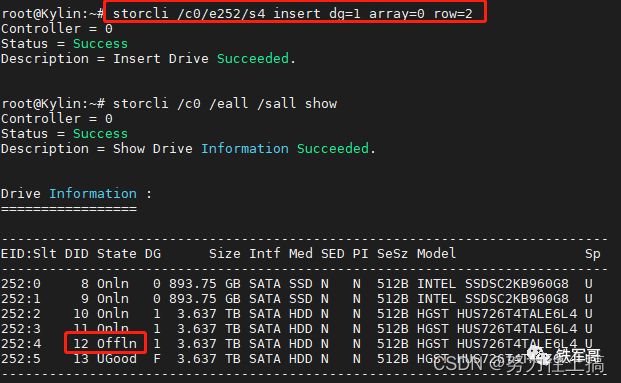Select the SeSz column header

tap(392, 253)
